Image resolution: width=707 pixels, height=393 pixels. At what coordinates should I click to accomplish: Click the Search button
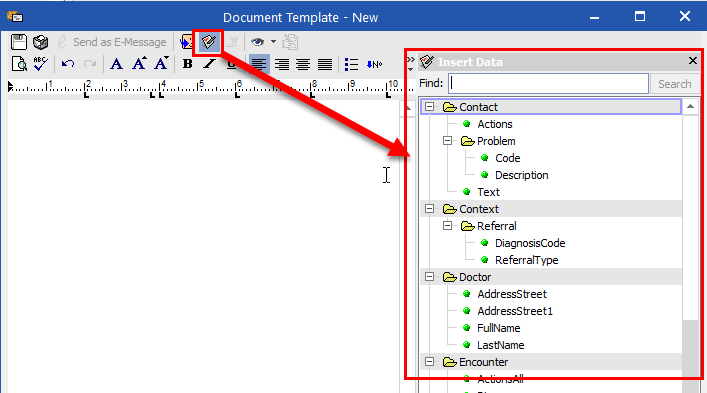674,84
